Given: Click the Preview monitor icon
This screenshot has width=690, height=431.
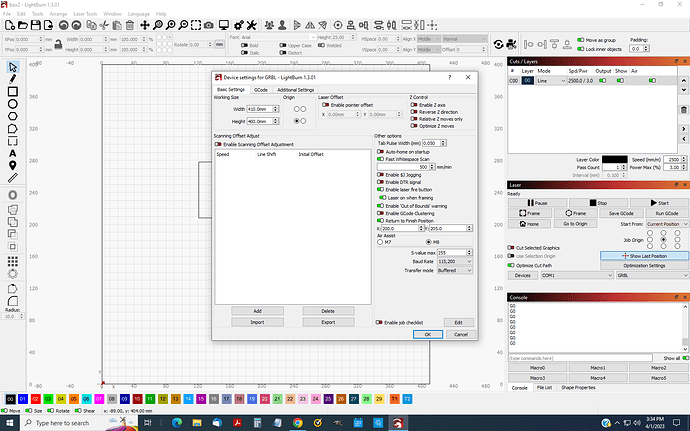Looking at the screenshot, I should click(x=224, y=26).
